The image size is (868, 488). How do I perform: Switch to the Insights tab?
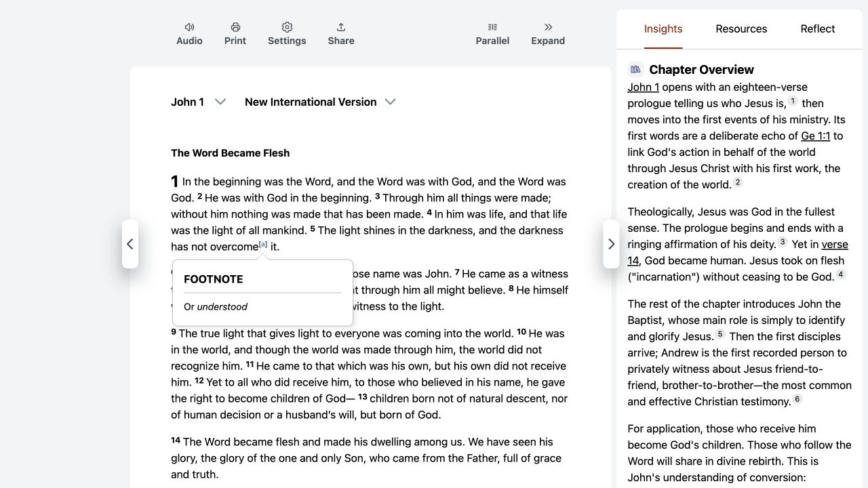click(x=663, y=29)
